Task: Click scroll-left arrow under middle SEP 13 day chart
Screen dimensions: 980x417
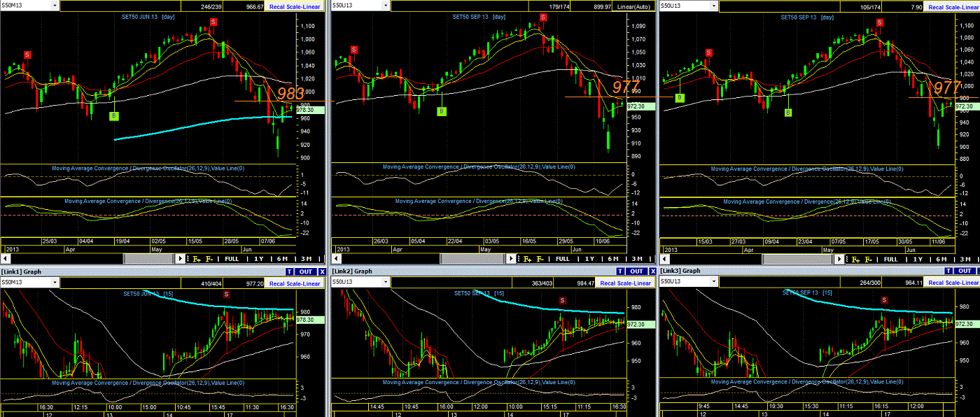Action: (x=336, y=258)
